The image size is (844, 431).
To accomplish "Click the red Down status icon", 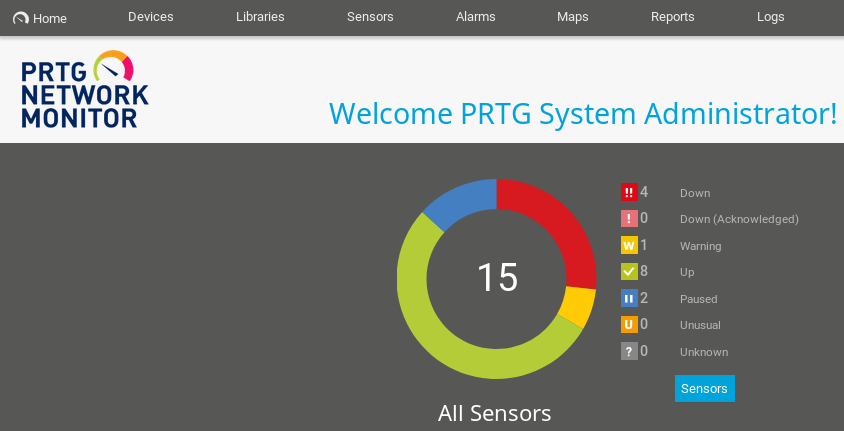I will tap(629, 192).
